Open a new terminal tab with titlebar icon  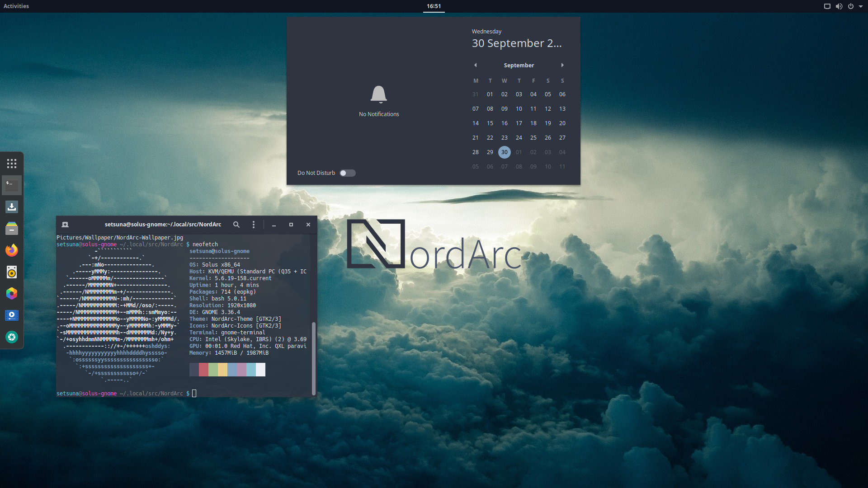pos(65,225)
